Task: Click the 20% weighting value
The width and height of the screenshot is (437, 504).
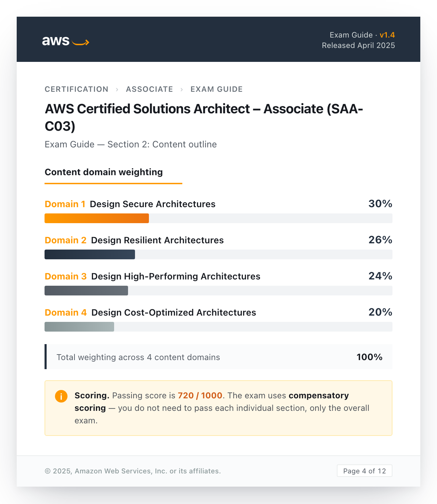Action: click(x=380, y=312)
